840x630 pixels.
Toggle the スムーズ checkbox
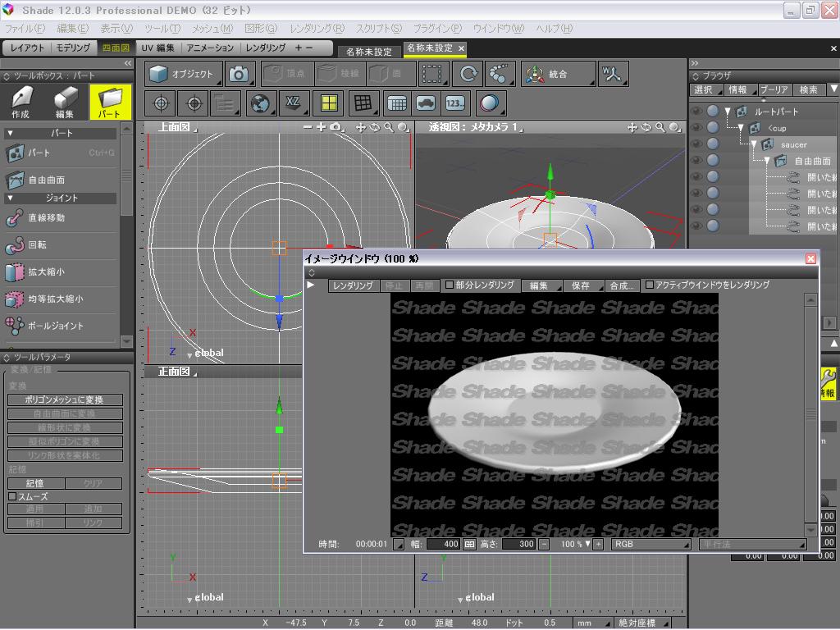(12, 496)
